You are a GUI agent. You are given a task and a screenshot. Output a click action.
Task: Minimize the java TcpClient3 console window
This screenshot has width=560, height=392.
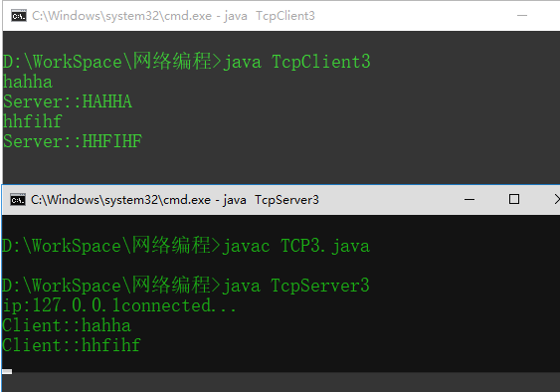click(x=522, y=15)
